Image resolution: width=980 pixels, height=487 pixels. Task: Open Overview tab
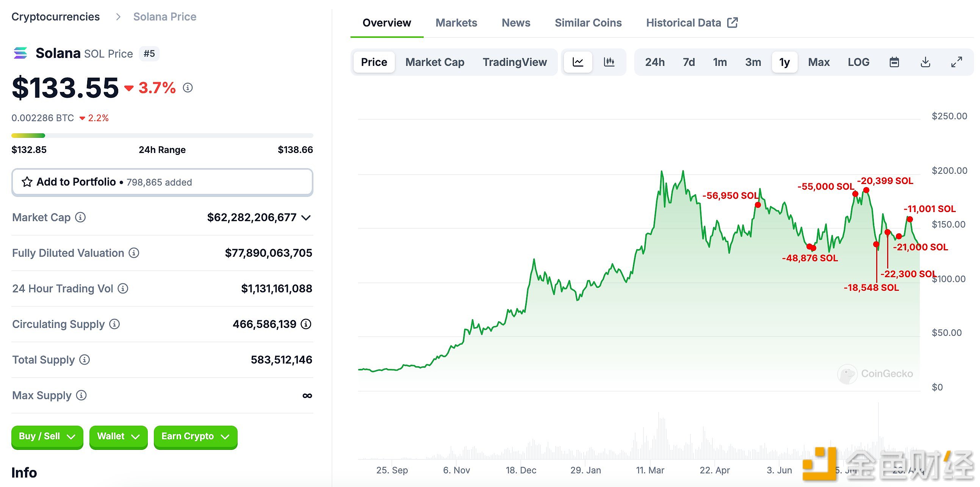[387, 23]
